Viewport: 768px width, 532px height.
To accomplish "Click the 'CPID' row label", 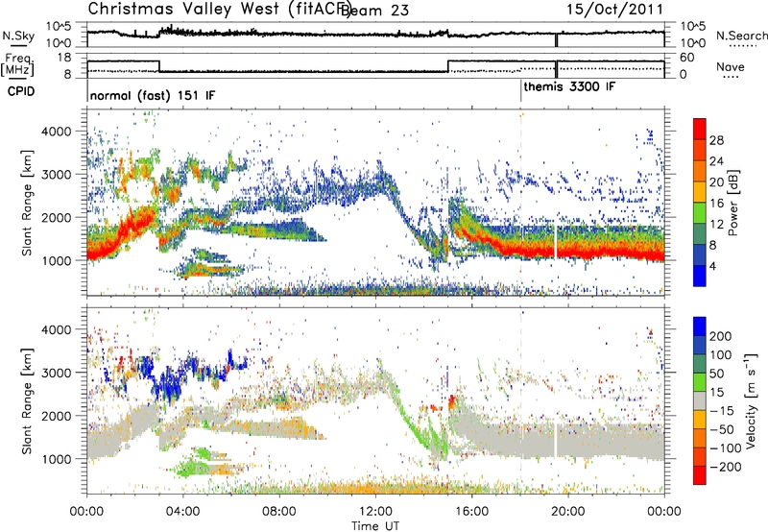I will click(21, 91).
